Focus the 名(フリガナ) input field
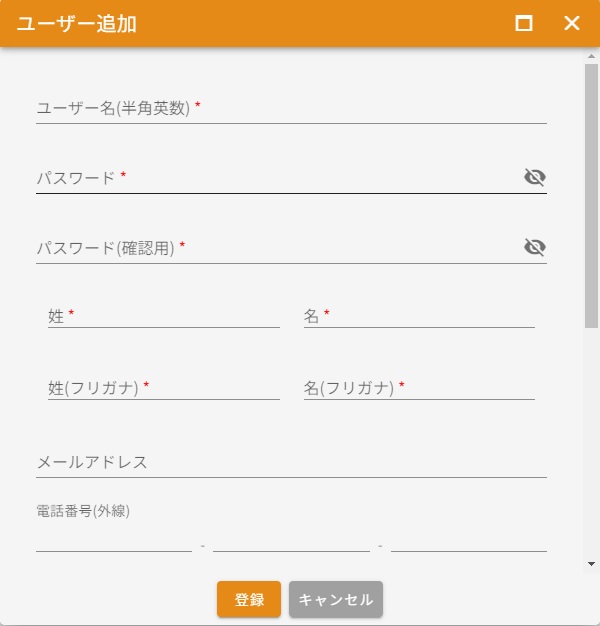The image size is (600, 626). pyautogui.click(x=419, y=388)
